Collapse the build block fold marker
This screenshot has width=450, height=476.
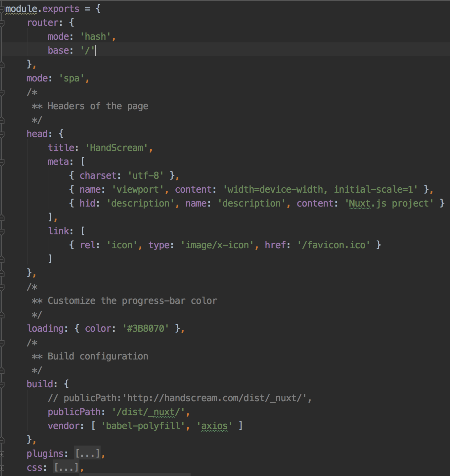(x=3, y=384)
